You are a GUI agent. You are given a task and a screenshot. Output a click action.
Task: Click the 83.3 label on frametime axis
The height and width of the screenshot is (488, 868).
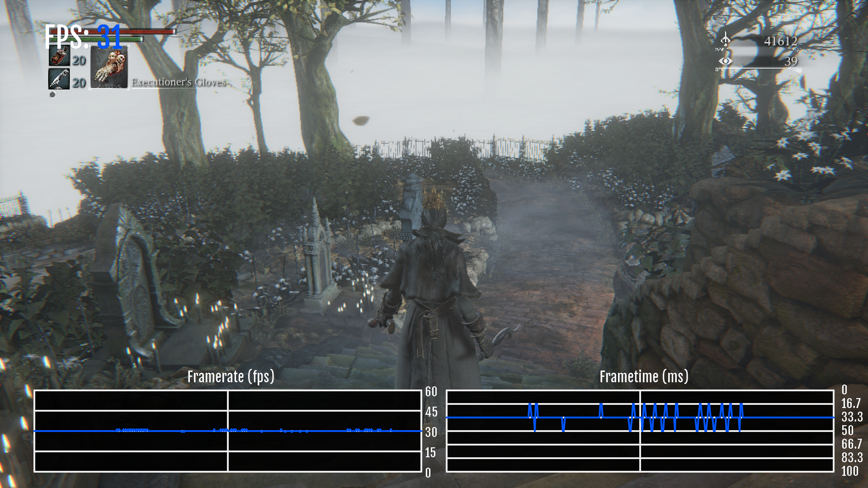pos(852,458)
